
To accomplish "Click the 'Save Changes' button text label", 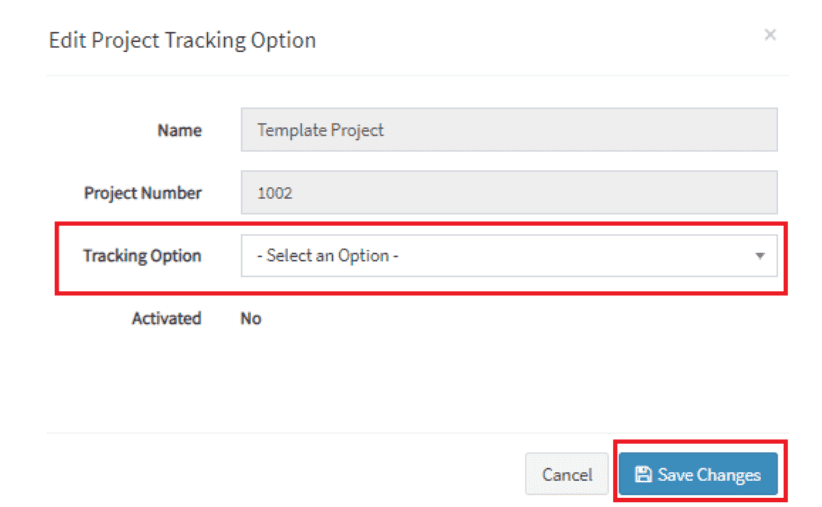I will pyautogui.click(x=709, y=475).
